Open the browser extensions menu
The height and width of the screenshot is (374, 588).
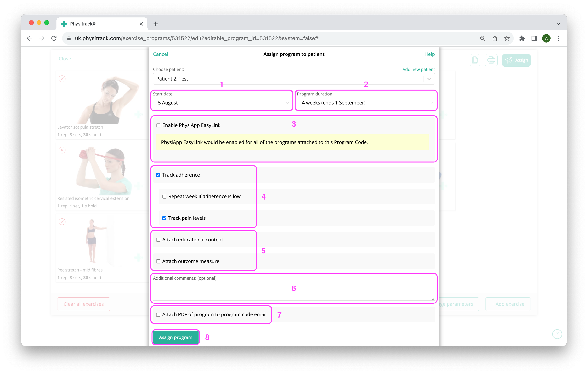pyautogui.click(x=522, y=38)
